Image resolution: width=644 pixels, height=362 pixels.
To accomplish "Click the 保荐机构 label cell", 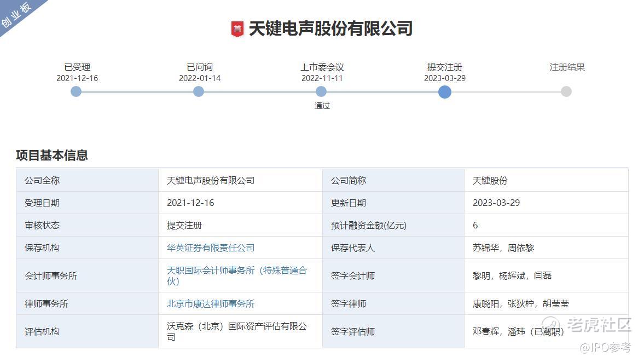I will tap(87, 248).
